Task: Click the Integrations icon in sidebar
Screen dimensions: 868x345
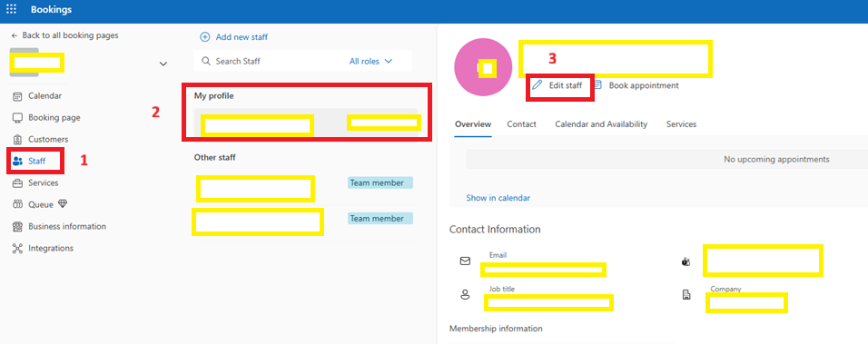Action: pyautogui.click(x=17, y=249)
